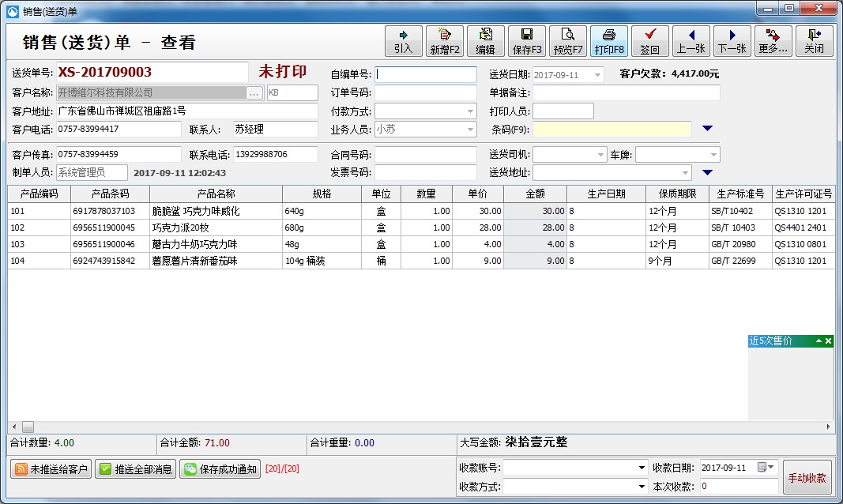
Task: Click the 订单号码 input field
Action: coord(425,92)
